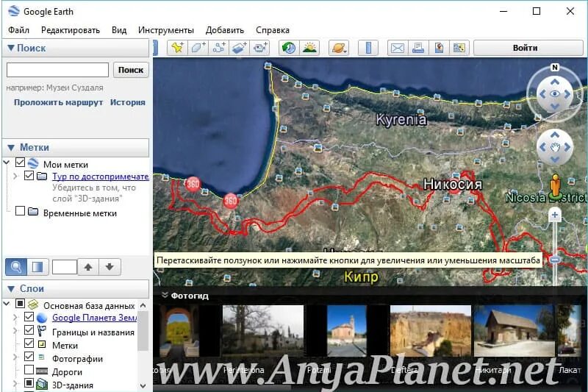
Task: Uncheck Границы и названия layer
Action: (29, 329)
